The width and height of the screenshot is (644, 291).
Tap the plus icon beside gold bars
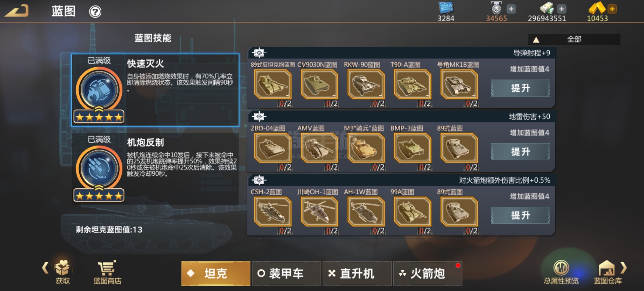point(612,9)
